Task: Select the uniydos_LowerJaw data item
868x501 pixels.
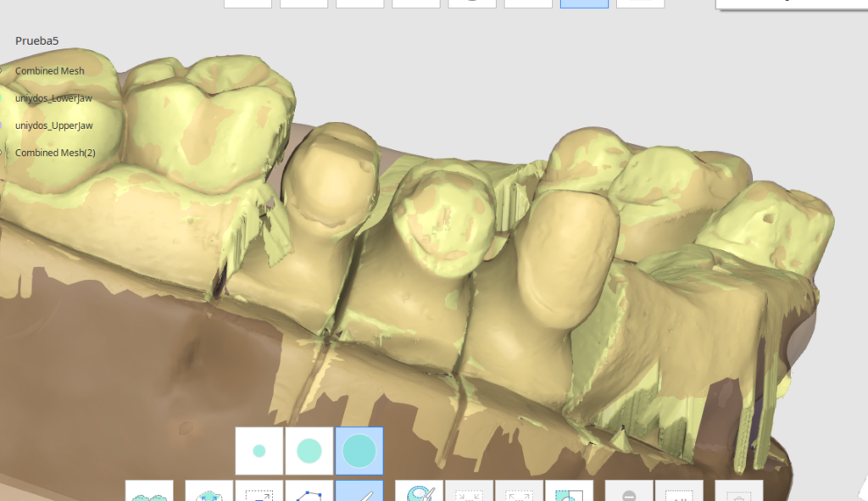Action: [x=53, y=98]
